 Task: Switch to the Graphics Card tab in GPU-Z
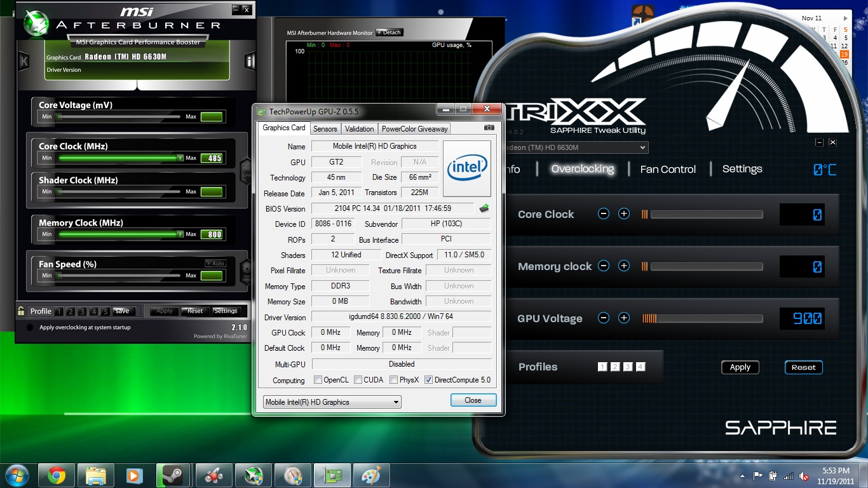[284, 128]
